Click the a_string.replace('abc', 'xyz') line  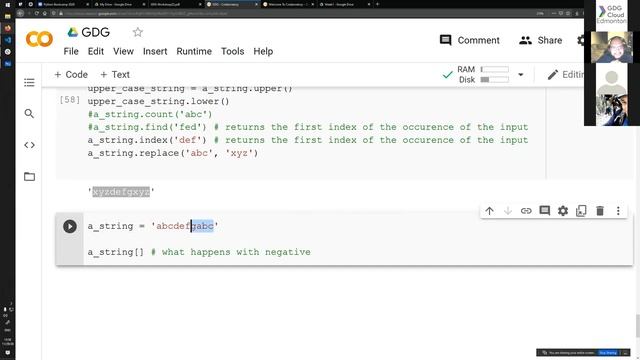tap(173, 153)
